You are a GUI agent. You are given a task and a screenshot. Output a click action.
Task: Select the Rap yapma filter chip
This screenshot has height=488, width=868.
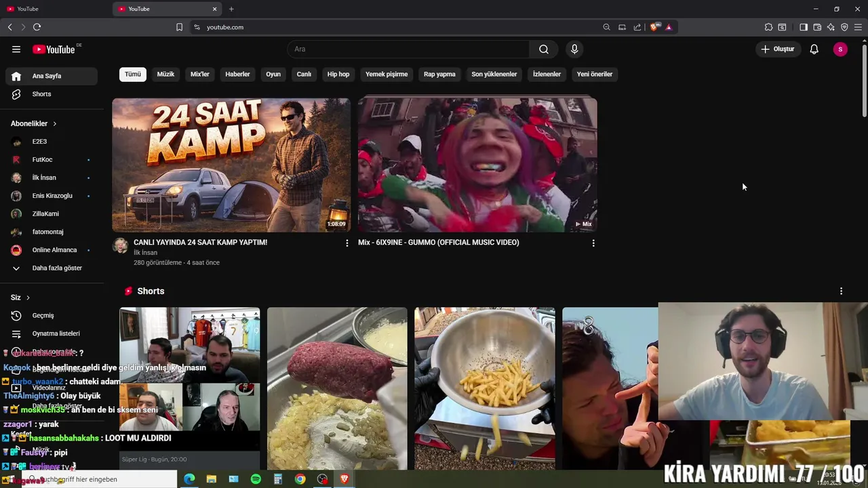(439, 74)
